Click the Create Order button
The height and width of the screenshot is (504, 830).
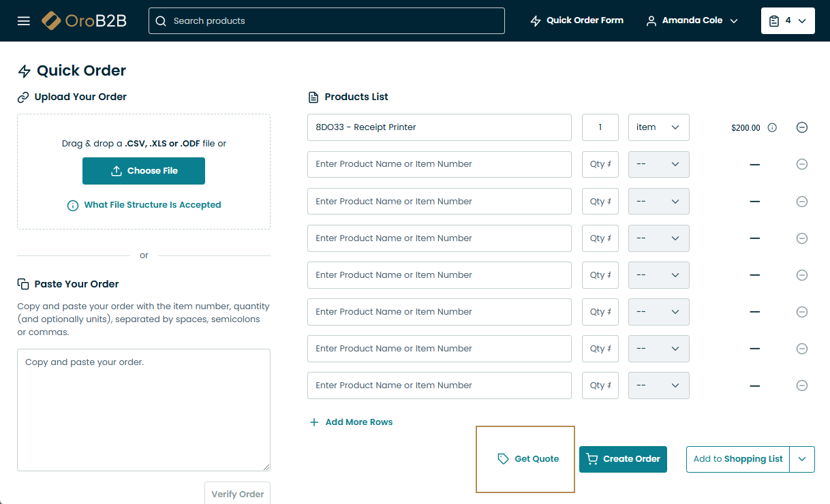[x=623, y=459]
